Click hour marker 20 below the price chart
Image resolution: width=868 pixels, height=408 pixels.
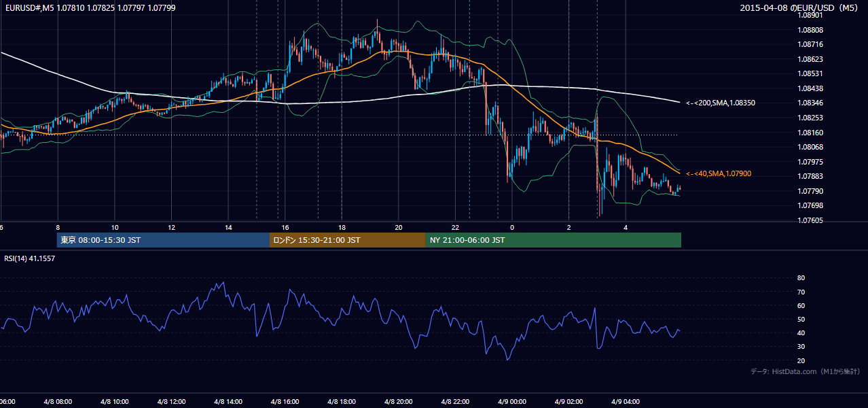399,227
